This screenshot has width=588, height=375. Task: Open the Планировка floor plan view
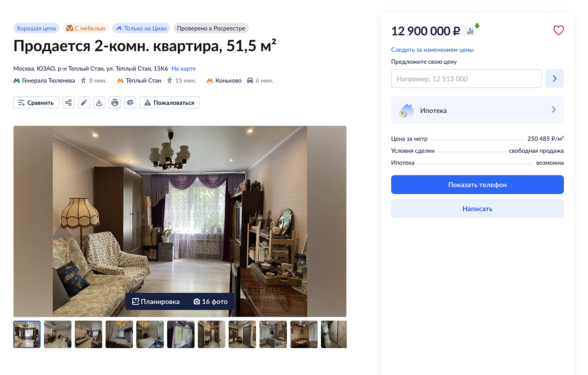tap(156, 301)
